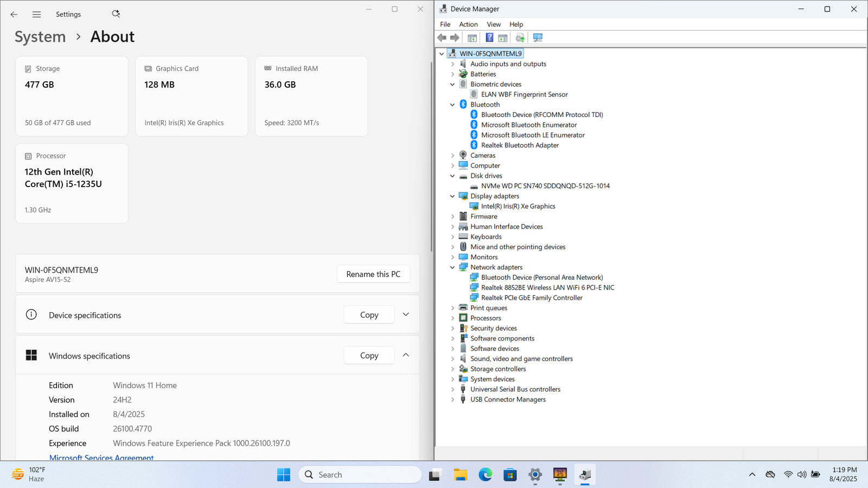Toggle Show/Hide Console Tree toolbar icon
The width and height of the screenshot is (868, 488).
472,37
